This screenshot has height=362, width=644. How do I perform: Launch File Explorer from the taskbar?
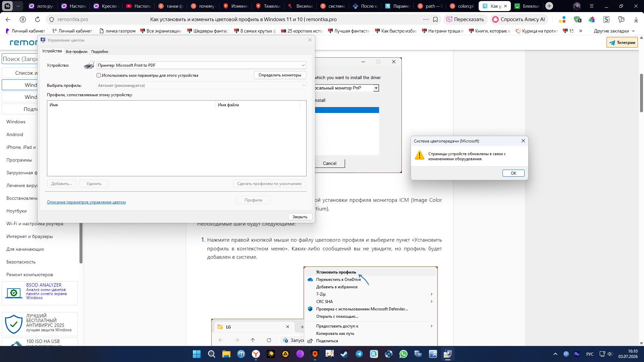click(226, 354)
